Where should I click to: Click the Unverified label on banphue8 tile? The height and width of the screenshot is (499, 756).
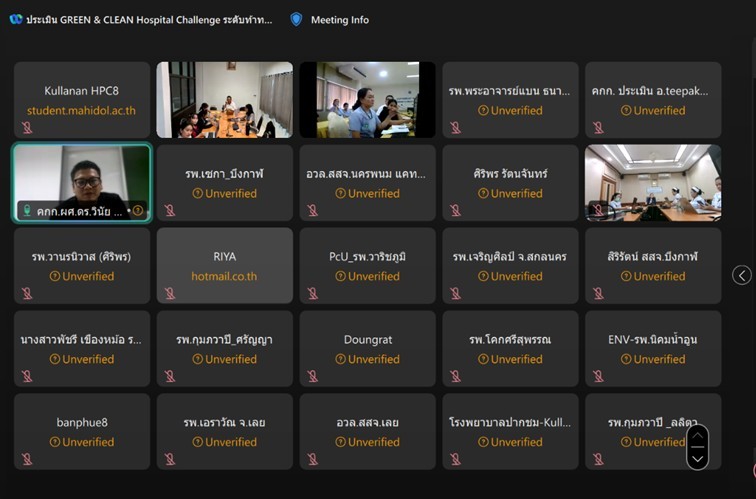pos(82,442)
